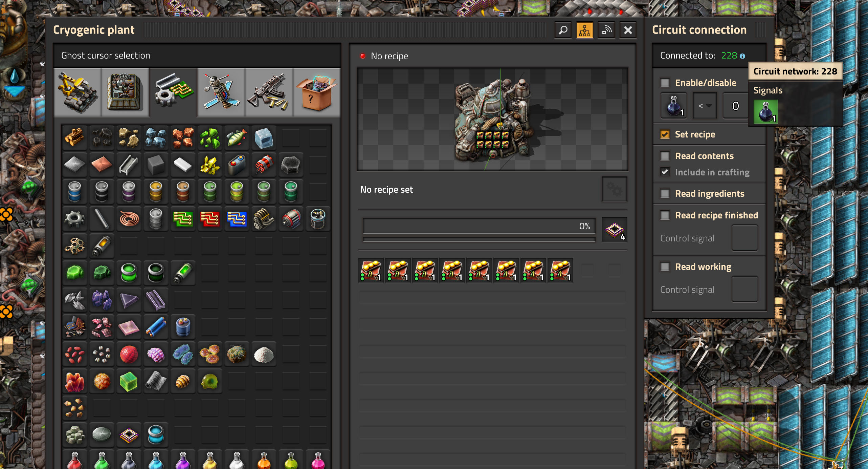This screenshot has width=868, height=469.
Task: Select the copper plate item
Action: 102,165
